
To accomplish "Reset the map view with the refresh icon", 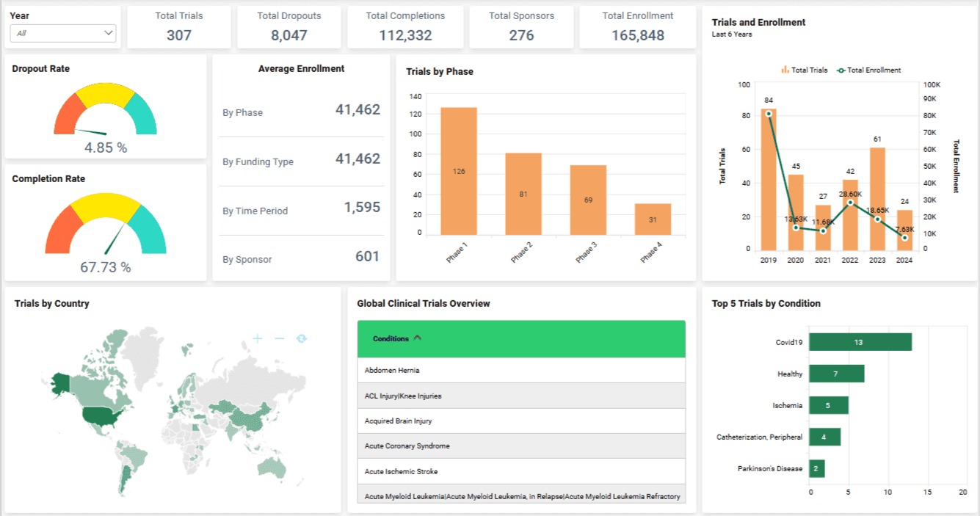I will click(x=300, y=338).
